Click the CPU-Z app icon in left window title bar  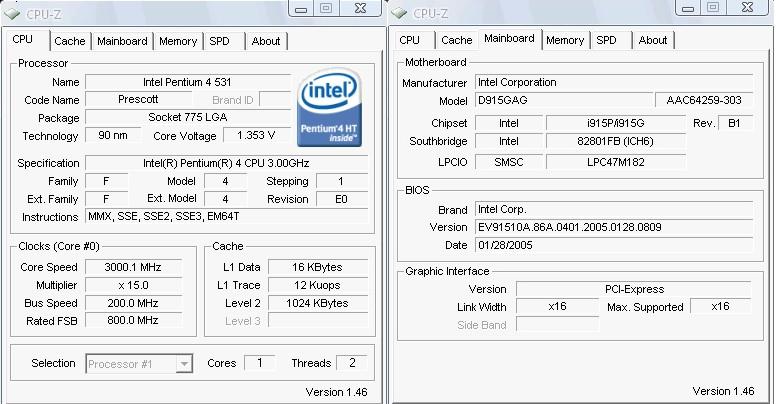12,14
